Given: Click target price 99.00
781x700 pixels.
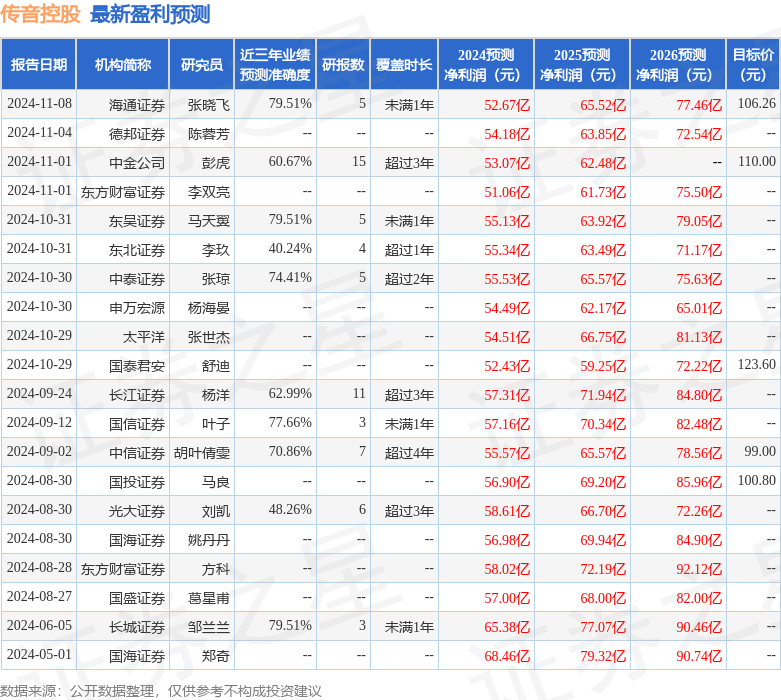Looking at the screenshot, I should [760, 452].
